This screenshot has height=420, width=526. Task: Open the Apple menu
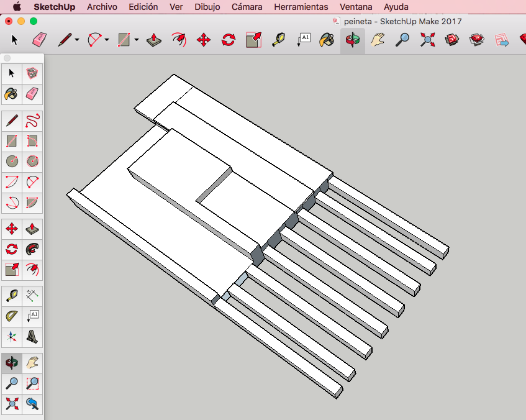tap(16, 6)
